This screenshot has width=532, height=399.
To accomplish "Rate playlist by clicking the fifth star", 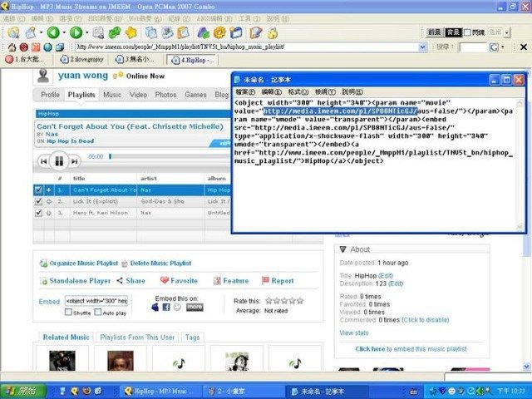I will 299,301.
